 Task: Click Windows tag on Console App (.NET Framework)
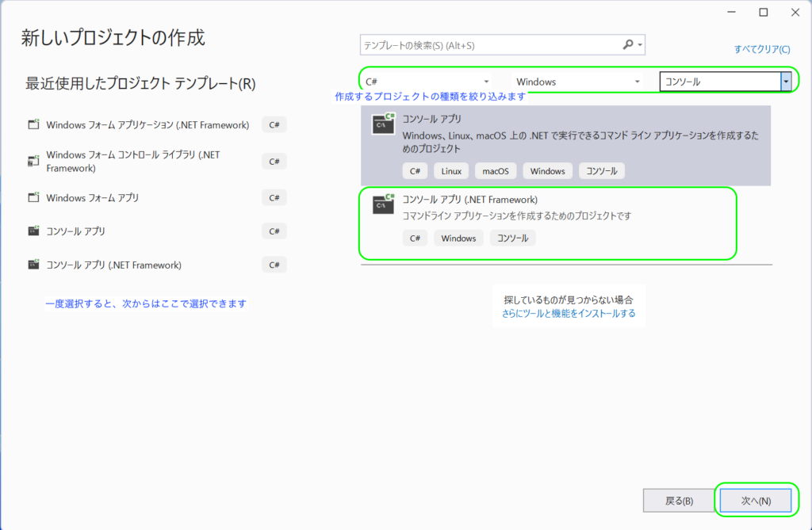click(x=458, y=238)
